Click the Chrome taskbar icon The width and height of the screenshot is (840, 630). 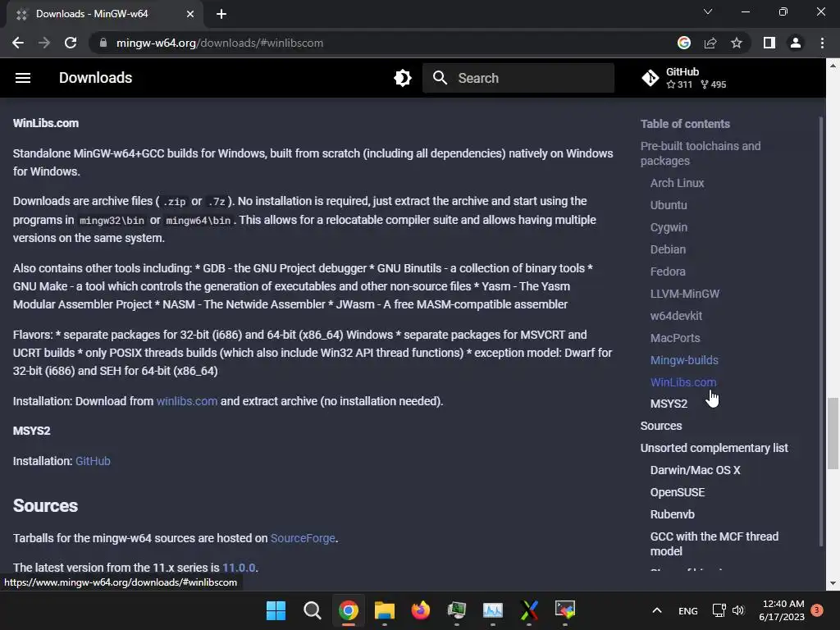348,610
